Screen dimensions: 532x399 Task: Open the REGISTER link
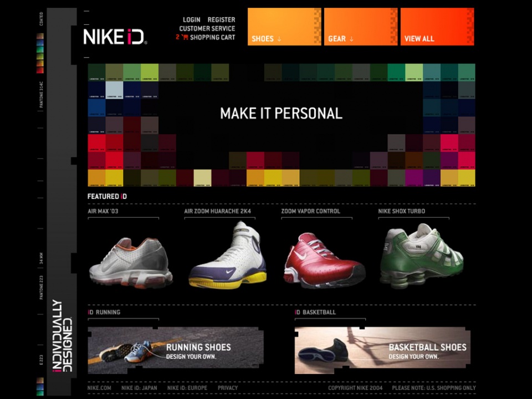[x=221, y=20]
